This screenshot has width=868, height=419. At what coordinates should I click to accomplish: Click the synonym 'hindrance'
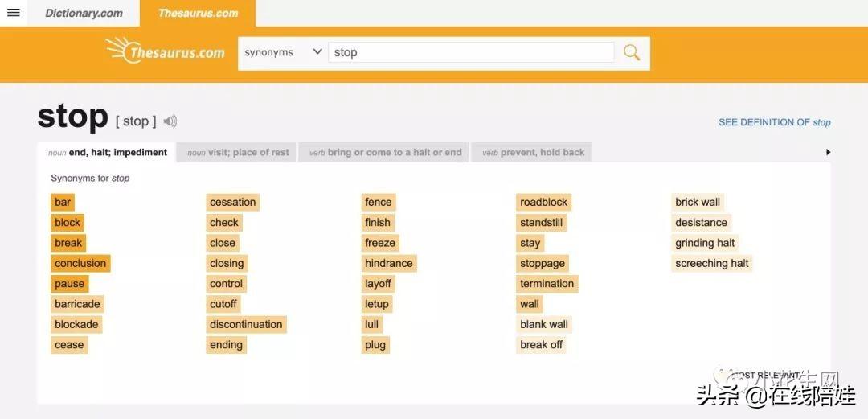(388, 263)
